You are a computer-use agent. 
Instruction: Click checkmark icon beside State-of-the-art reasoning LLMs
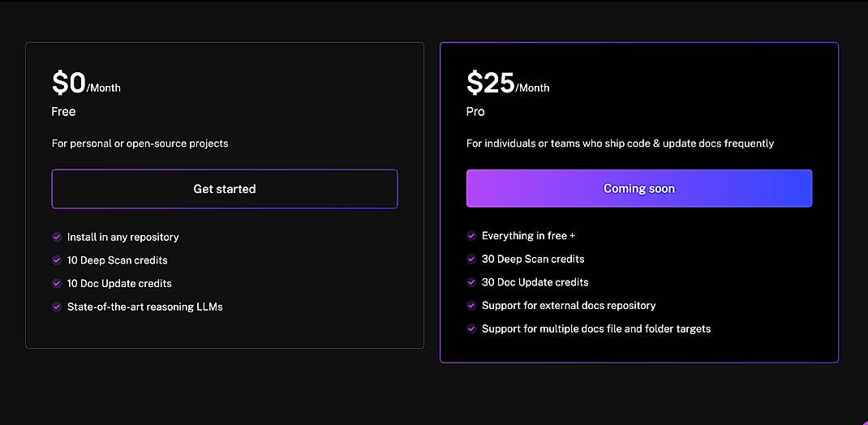[x=57, y=307]
